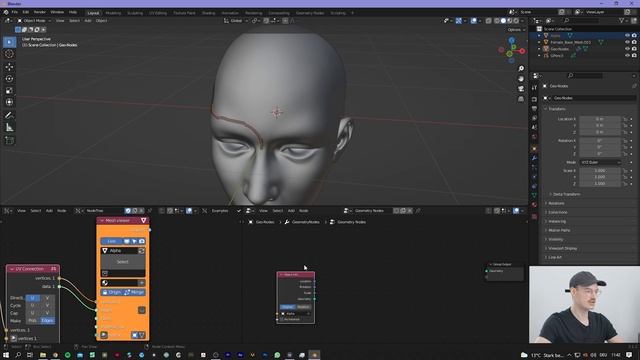The height and width of the screenshot is (360, 640).
Task: Switch perspective/orthographic grid icon
Action: click(521, 99)
